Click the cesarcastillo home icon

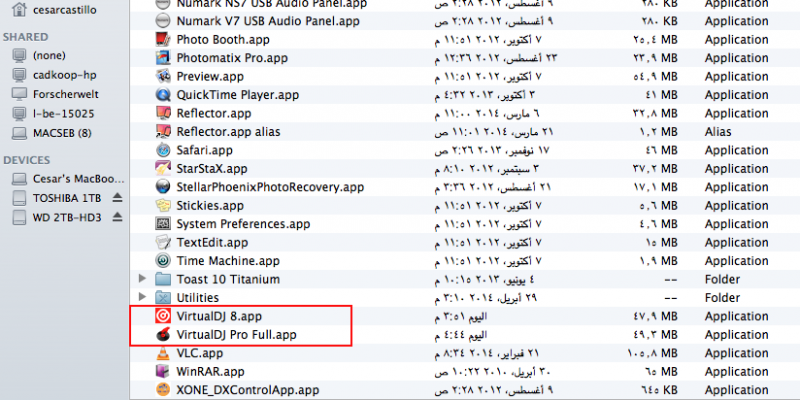coord(19,9)
